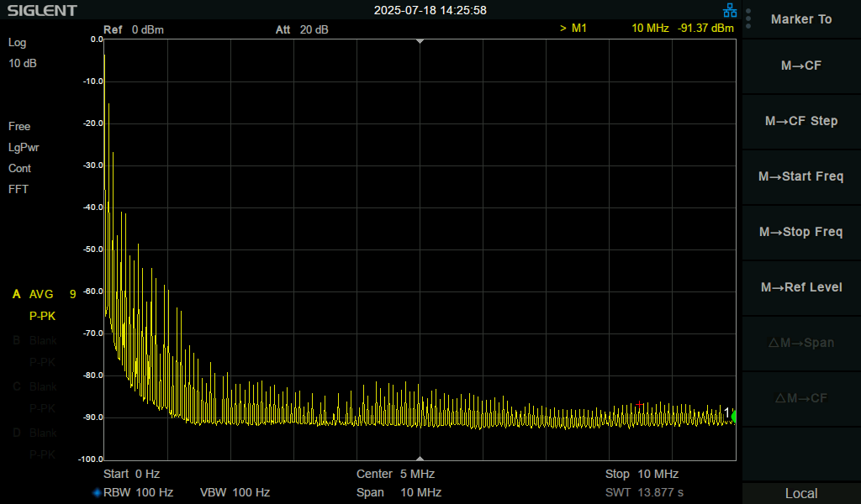Click the date and time display

pyautogui.click(x=430, y=10)
